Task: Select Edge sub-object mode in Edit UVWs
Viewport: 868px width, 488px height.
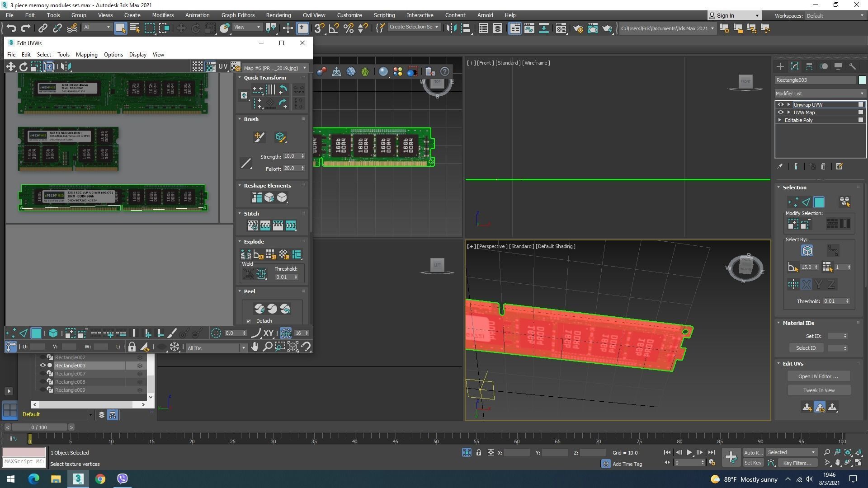Action: pos(23,333)
